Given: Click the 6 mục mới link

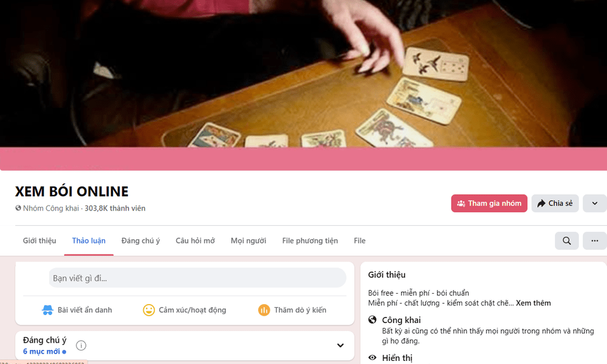Looking at the screenshot, I should click(44, 352).
